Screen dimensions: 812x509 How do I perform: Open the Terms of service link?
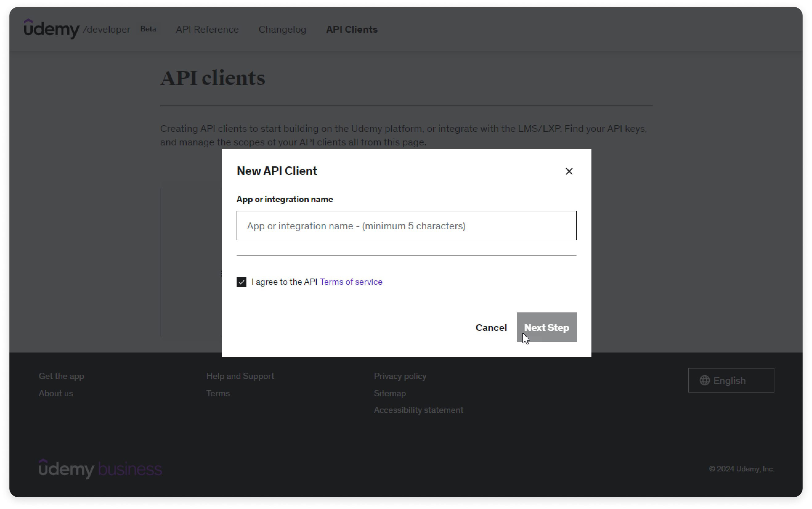[351, 282]
